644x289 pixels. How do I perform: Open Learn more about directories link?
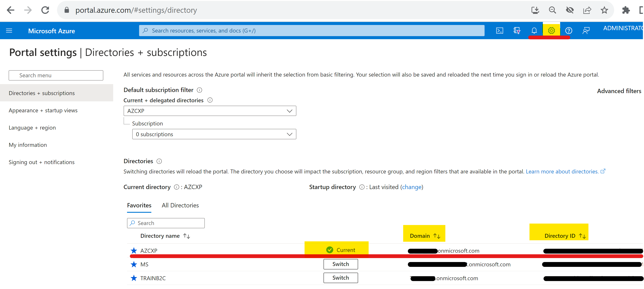click(566, 172)
